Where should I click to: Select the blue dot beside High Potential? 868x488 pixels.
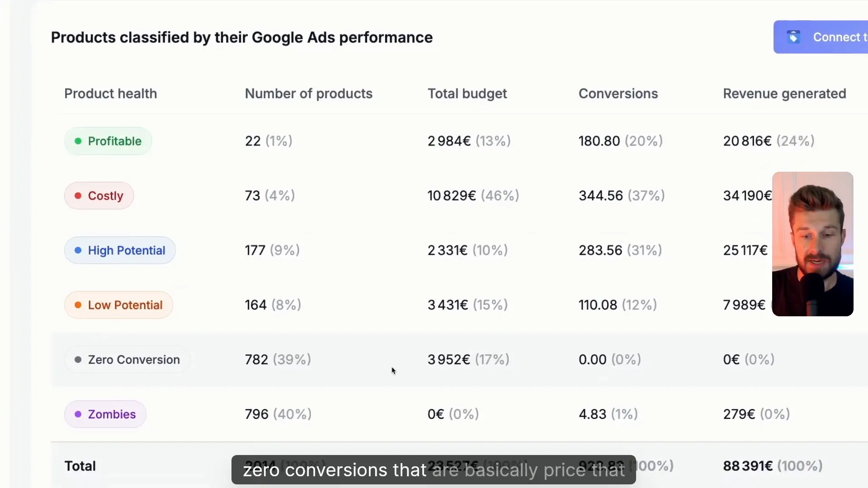[x=78, y=250]
